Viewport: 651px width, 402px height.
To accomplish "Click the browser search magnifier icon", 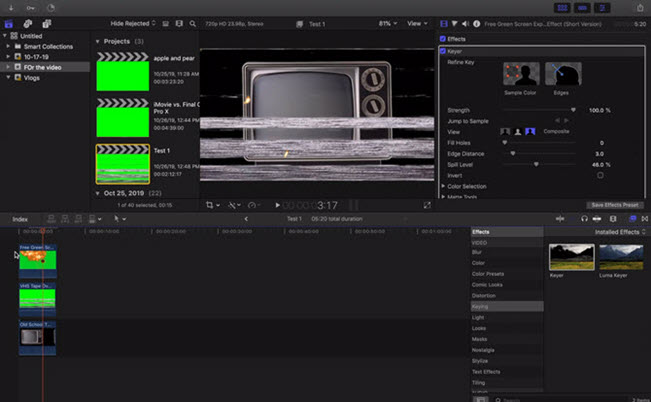I will [191, 22].
